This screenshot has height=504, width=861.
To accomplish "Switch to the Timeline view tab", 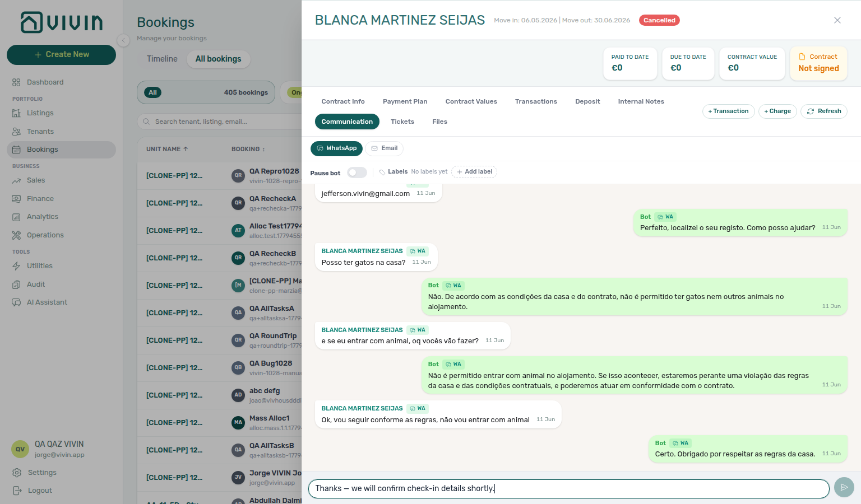I will pyautogui.click(x=162, y=59).
